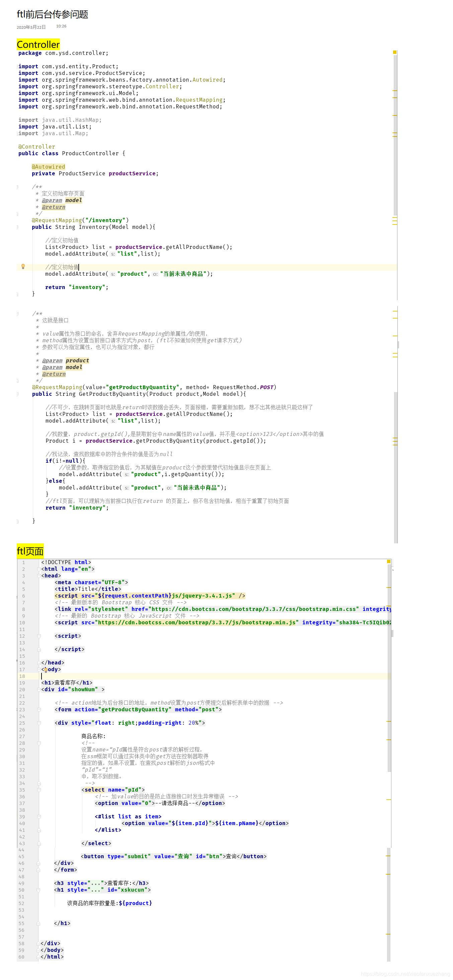Click the option --请选择商品-- line
The width and height of the screenshot is (453, 980).
click(x=160, y=803)
